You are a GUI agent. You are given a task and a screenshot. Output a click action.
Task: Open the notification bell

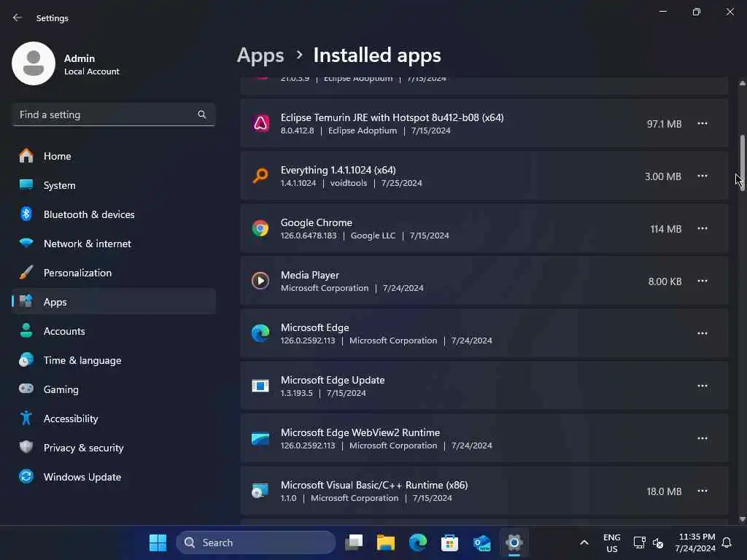tap(727, 542)
